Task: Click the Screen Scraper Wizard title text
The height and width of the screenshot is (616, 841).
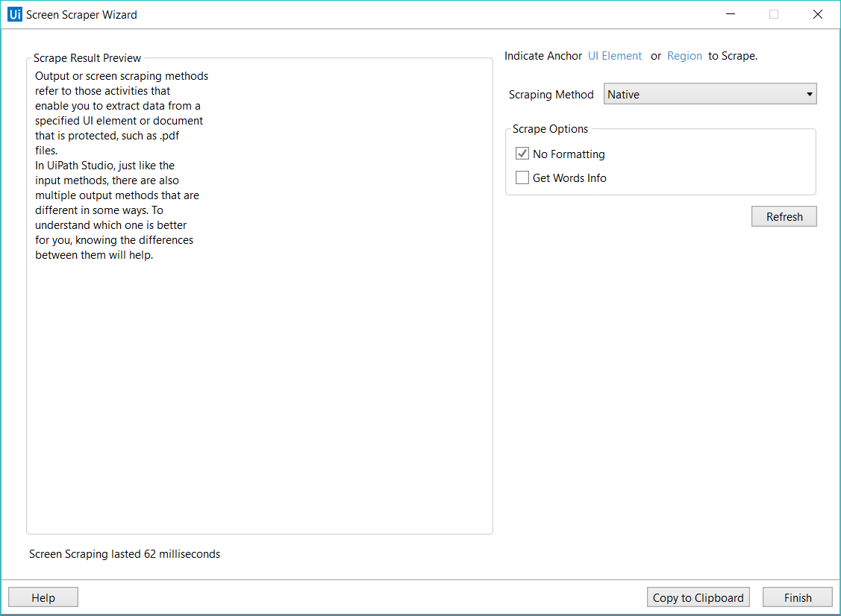Action: 81,14
